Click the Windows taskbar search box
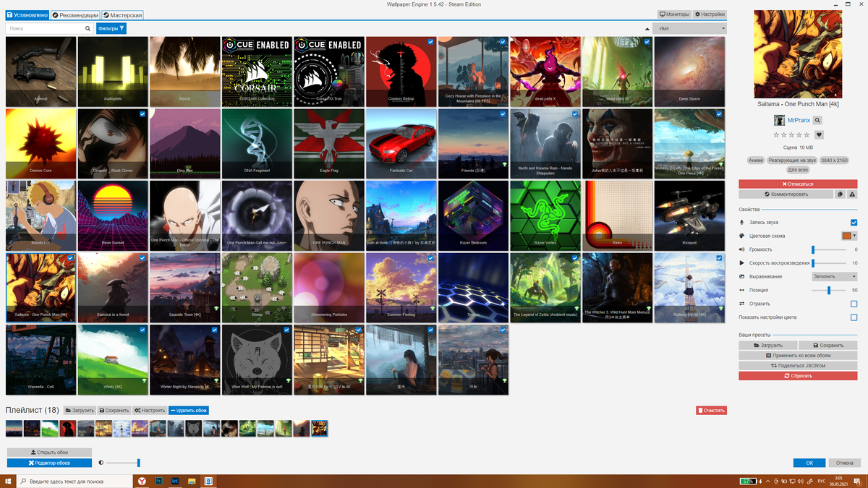 click(x=75, y=481)
